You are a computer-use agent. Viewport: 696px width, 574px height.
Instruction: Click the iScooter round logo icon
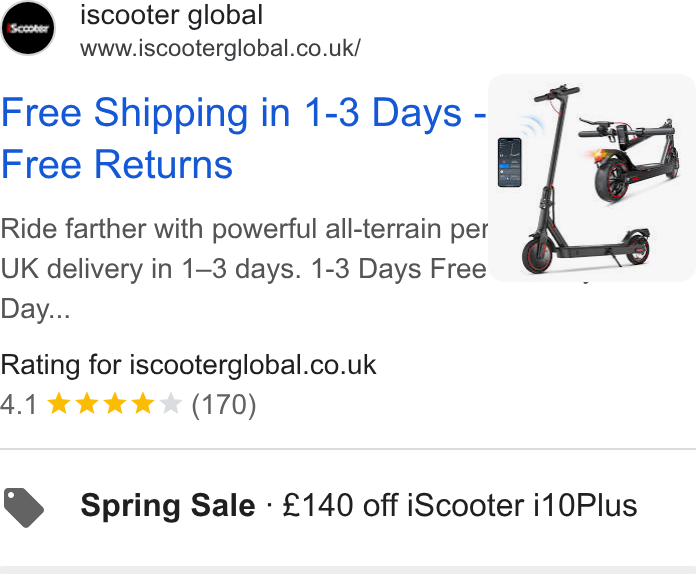click(28, 28)
